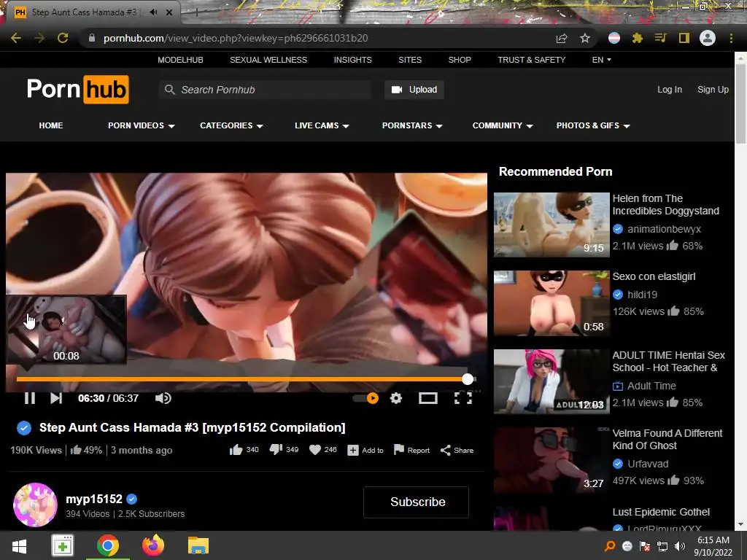Open the SHOP top link
This screenshot has height=560, width=747.
tap(460, 60)
